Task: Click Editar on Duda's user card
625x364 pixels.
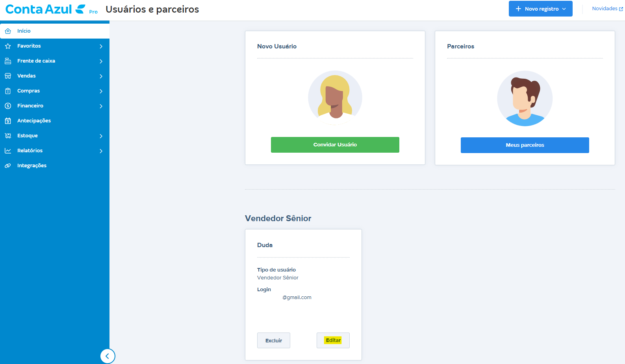Action: (x=333, y=340)
